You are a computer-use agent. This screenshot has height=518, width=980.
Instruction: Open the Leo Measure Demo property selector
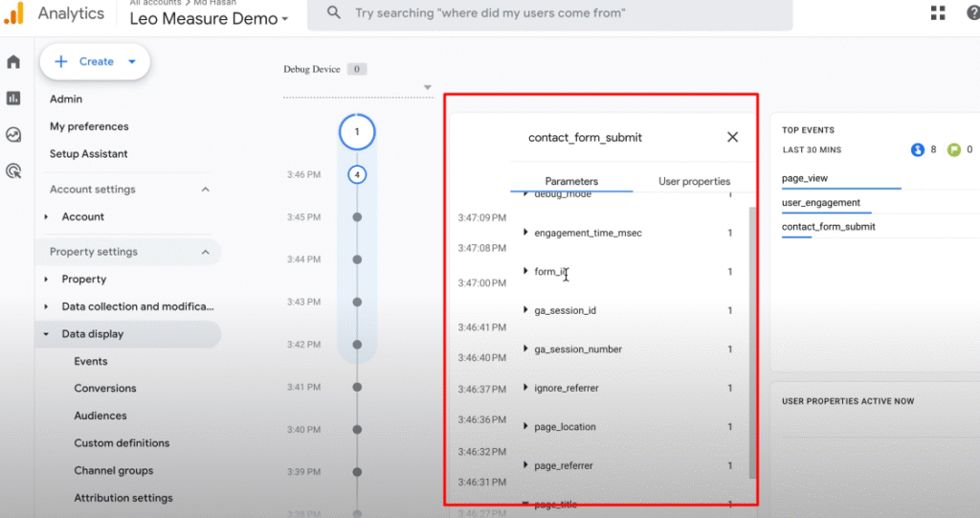coord(209,19)
